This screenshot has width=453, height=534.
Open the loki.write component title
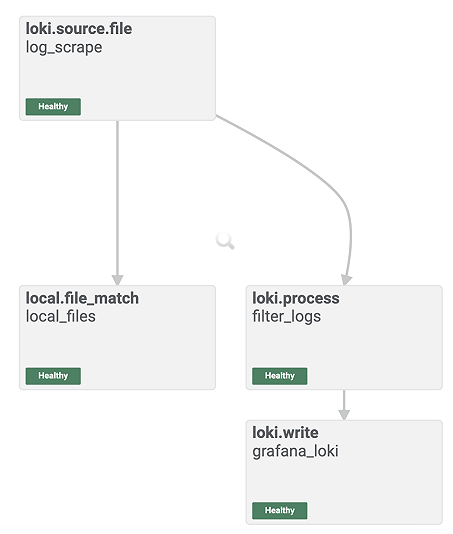click(x=285, y=433)
